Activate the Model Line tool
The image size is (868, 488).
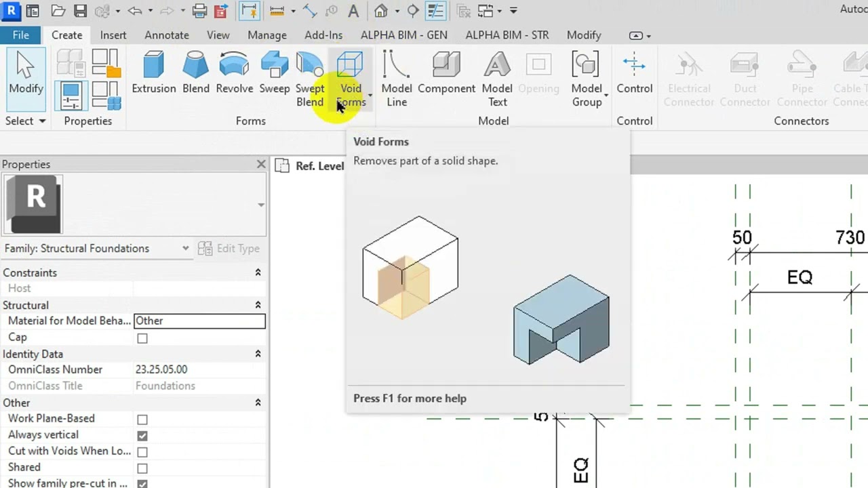coord(396,80)
